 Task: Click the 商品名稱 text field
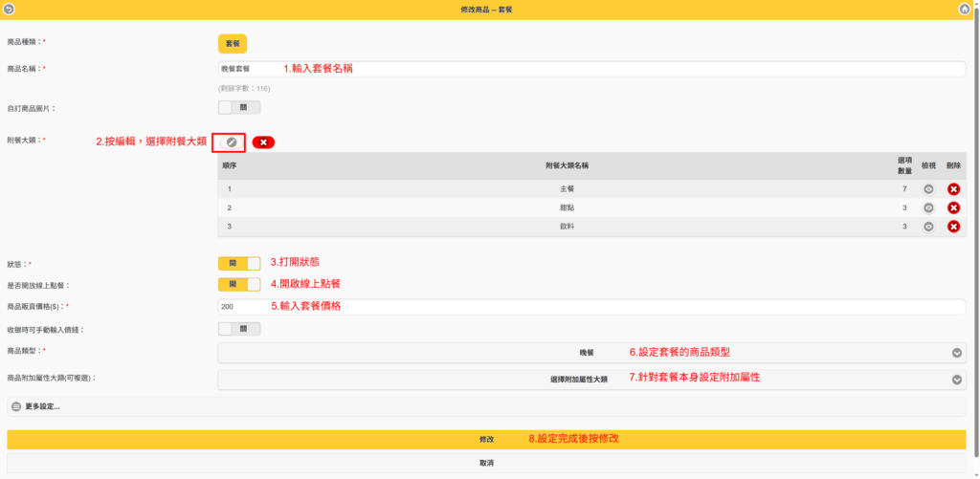(591, 69)
